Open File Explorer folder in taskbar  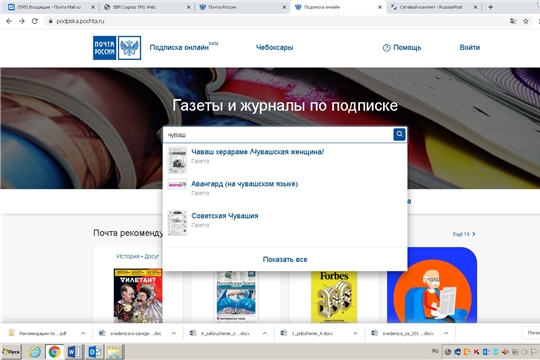click(114, 352)
